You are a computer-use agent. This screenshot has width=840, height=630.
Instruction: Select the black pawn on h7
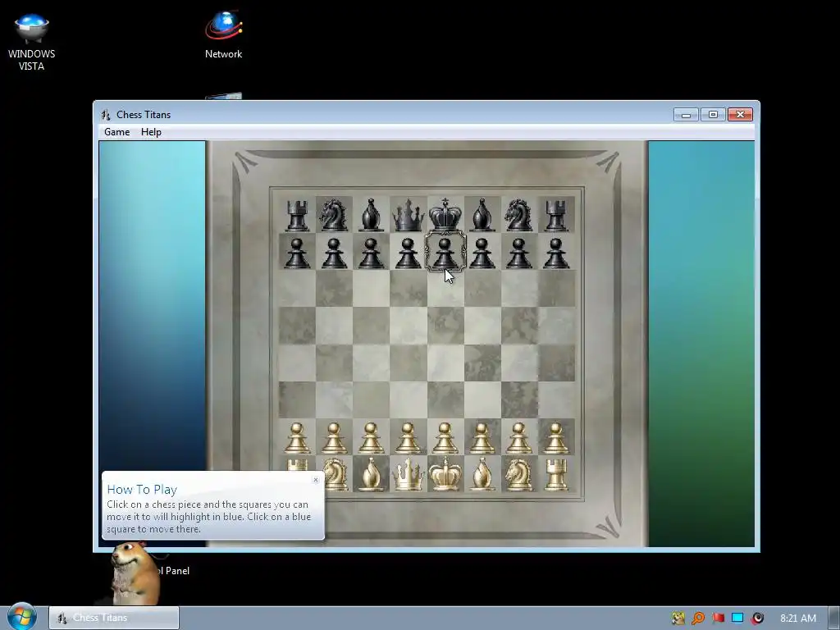pyautogui.click(x=556, y=253)
